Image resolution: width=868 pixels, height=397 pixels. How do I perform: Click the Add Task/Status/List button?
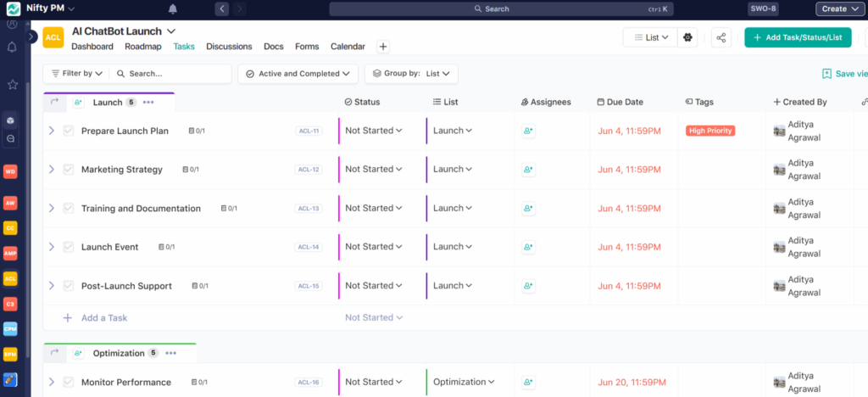(798, 37)
